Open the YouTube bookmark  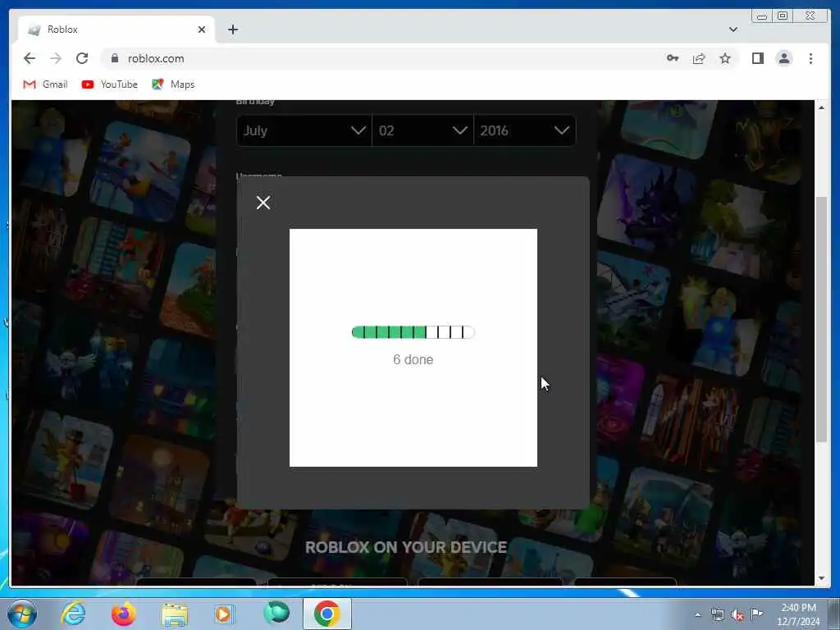click(110, 84)
